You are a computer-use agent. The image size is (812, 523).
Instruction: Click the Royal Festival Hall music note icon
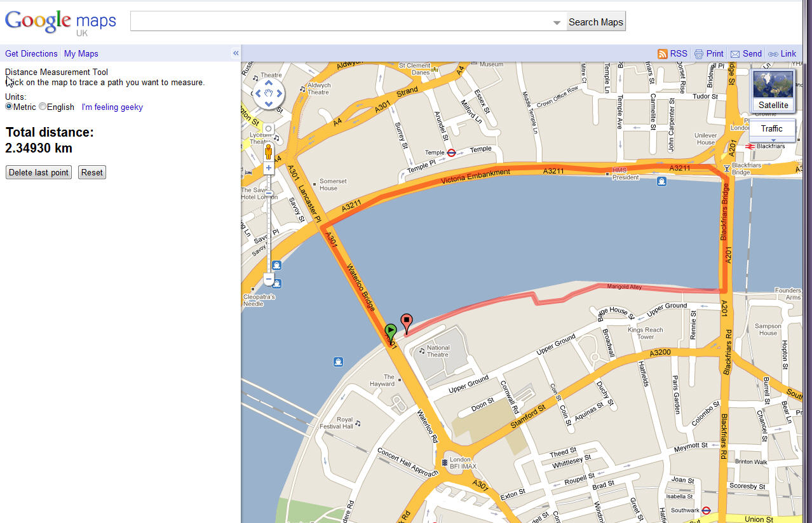[x=358, y=423]
